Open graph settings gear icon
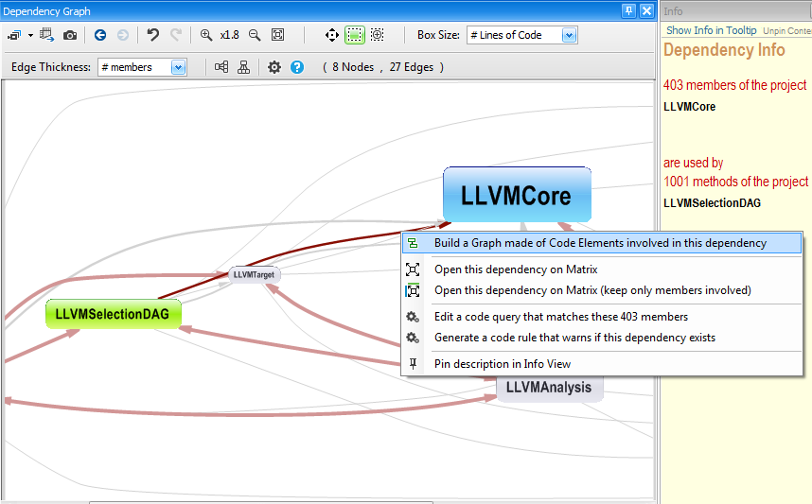This screenshot has width=812, height=504. [274, 67]
